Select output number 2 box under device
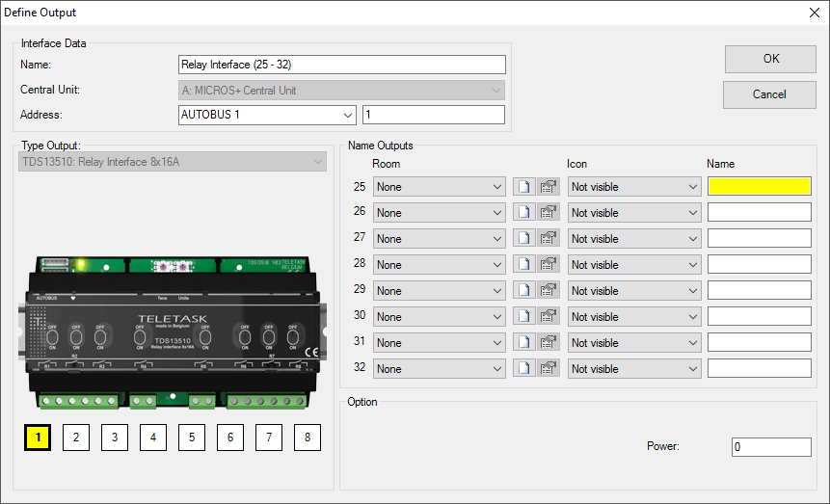Viewport: 830px width, 504px height. pyautogui.click(x=76, y=438)
